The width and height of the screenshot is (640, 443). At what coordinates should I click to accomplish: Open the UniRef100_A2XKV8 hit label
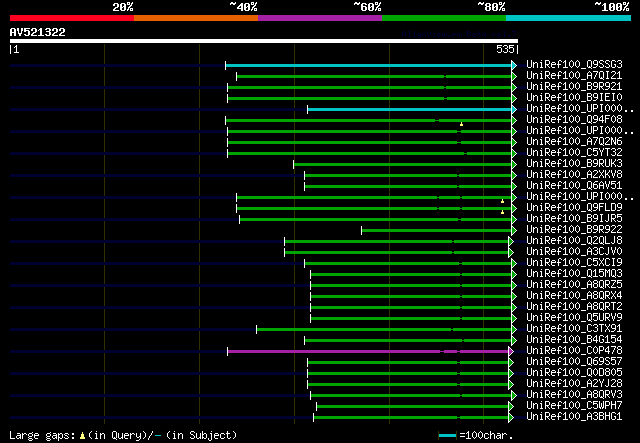click(574, 175)
